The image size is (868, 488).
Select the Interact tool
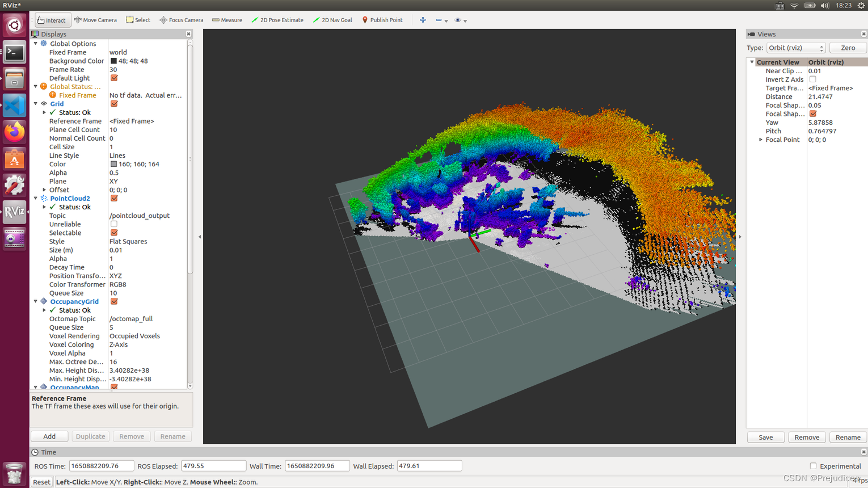(52, 20)
